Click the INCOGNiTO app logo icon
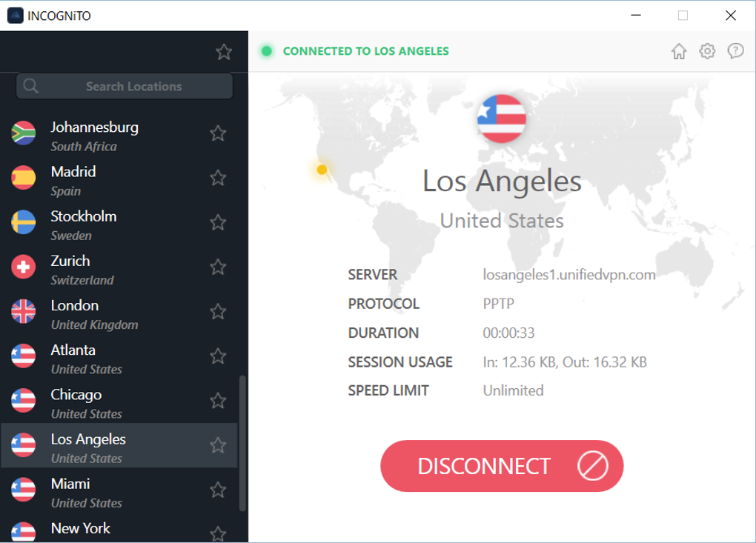Image resolution: width=756 pixels, height=543 pixels. pyautogui.click(x=16, y=16)
